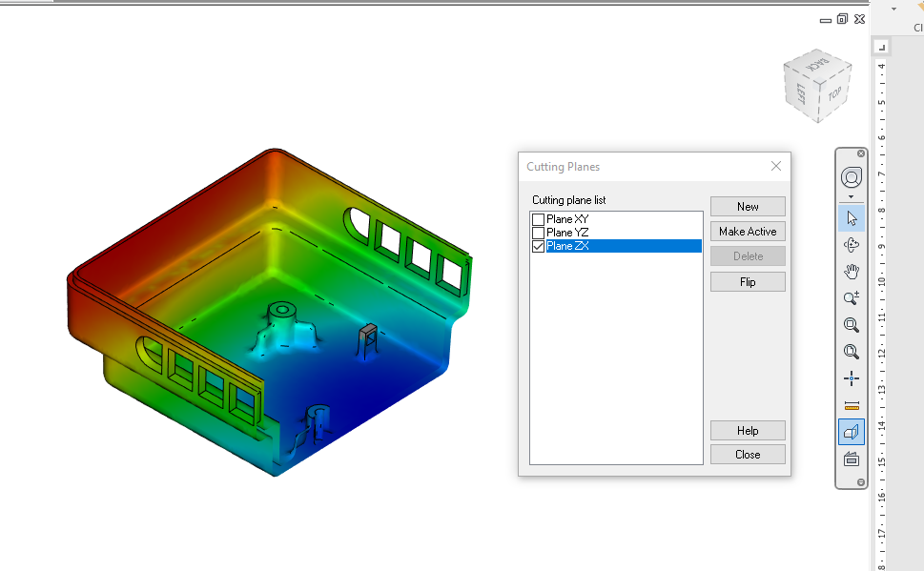Select the zoom window tool
This screenshot has height=571, width=924.
click(x=852, y=324)
